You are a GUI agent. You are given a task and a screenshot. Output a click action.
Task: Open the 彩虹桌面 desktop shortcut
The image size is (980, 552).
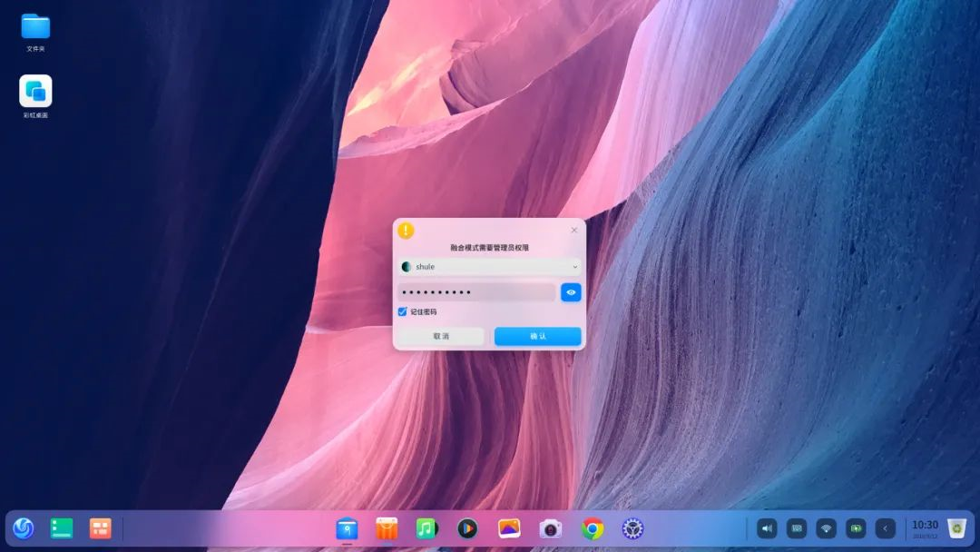(x=35, y=92)
